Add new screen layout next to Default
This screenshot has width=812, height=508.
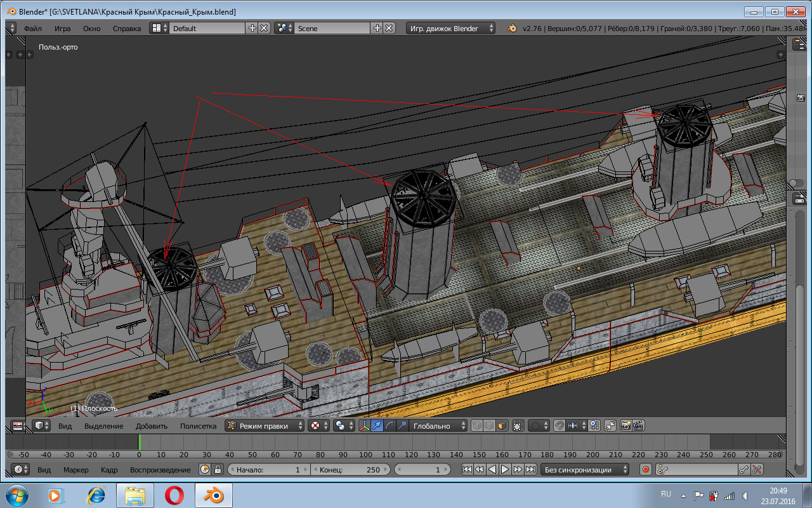252,29
